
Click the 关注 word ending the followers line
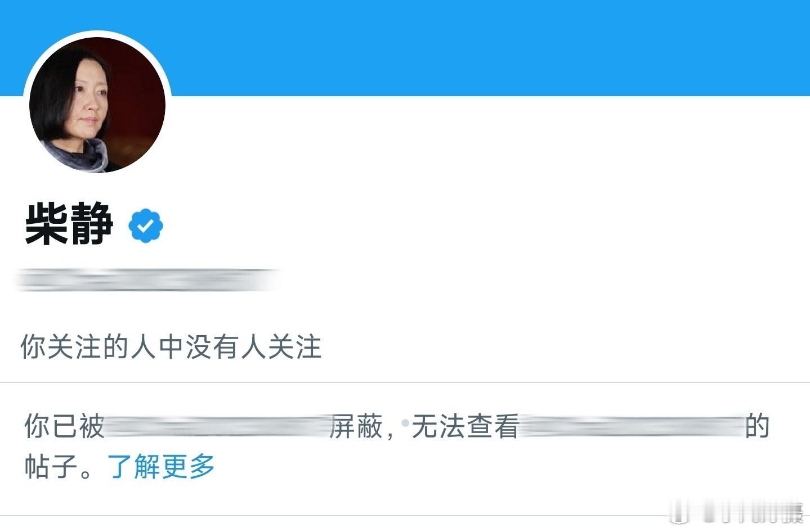294,346
